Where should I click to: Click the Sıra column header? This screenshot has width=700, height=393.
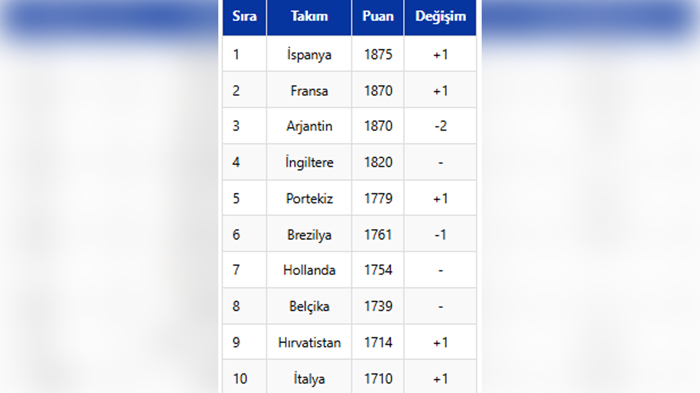244,17
